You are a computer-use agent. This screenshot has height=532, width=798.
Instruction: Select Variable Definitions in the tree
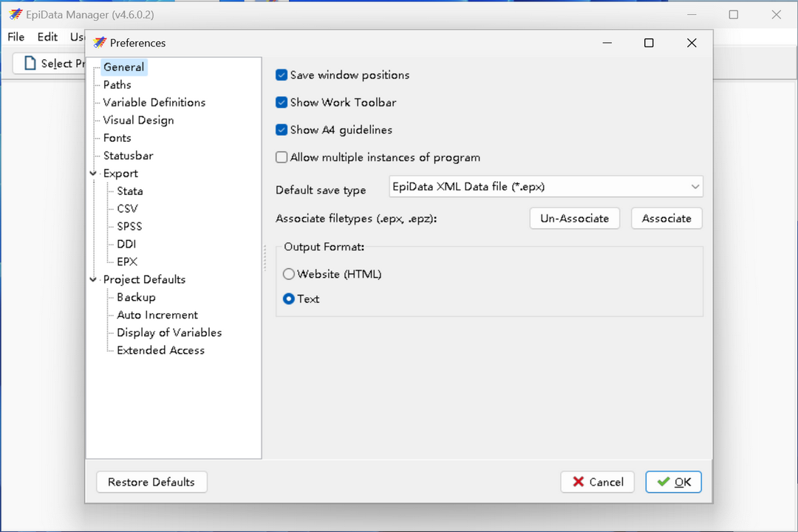pyautogui.click(x=154, y=103)
